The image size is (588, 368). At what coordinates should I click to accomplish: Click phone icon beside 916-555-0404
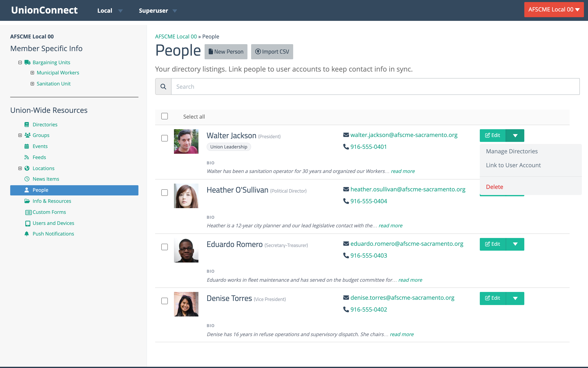346,201
